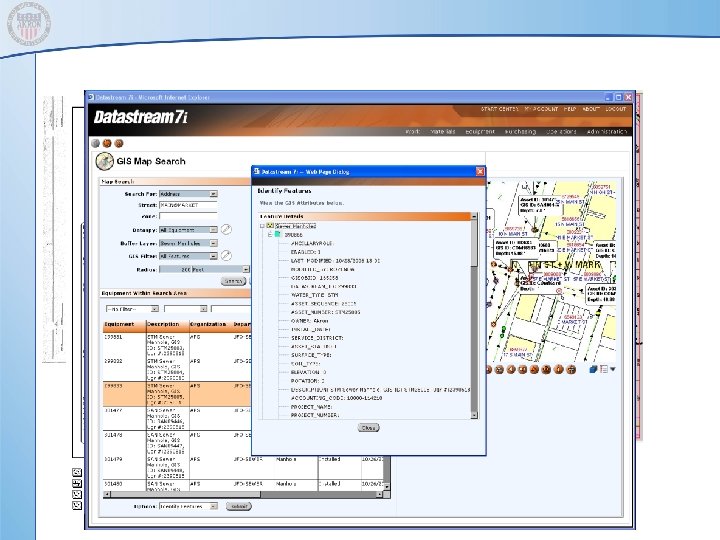
Task: Click the Radius value field showing 200
Action: click(176, 269)
